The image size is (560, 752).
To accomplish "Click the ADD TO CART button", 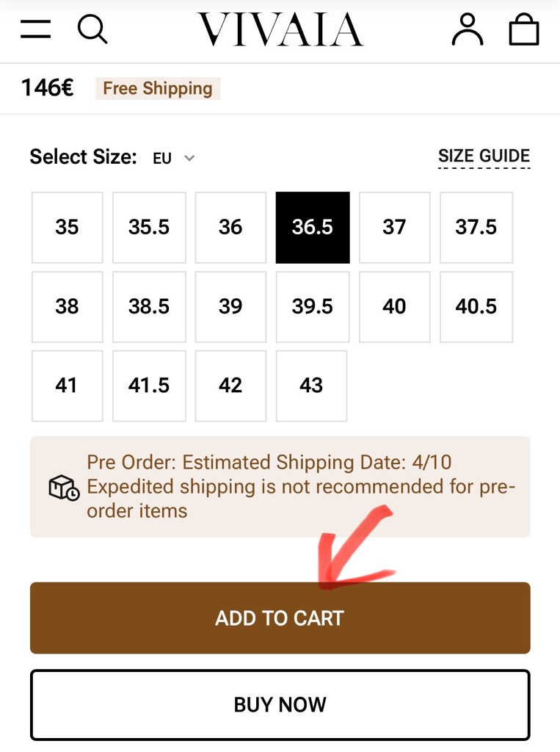I will click(x=280, y=618).
